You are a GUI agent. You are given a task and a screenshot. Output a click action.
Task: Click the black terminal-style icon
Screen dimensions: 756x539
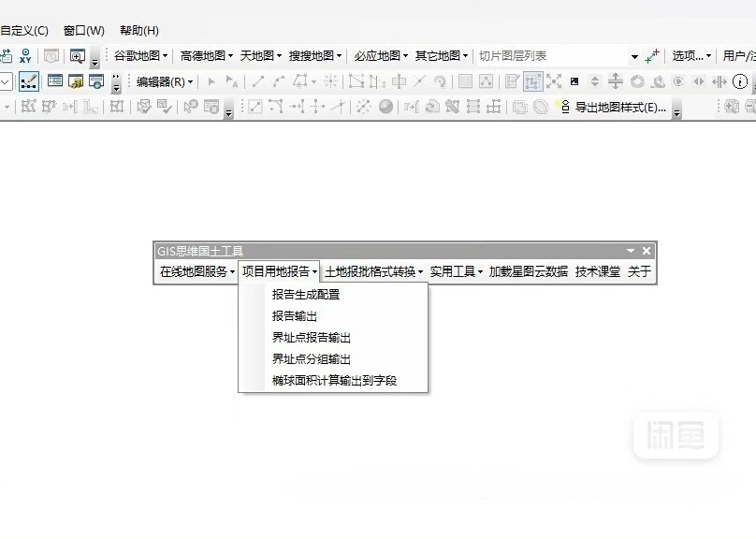(x=574, y=81)
